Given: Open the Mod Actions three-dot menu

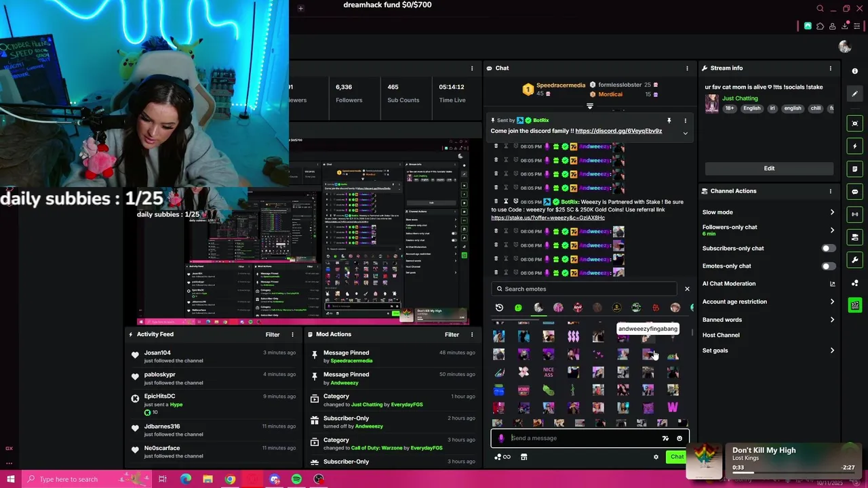Looking at the screenshot, I should [x=472, y=334].
